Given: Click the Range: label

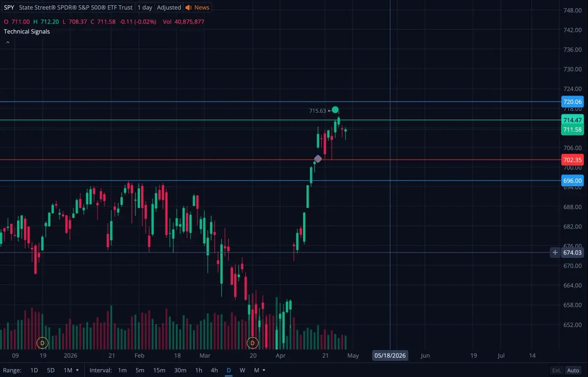Looking at the screenshot, I should [x=12, y=370].
